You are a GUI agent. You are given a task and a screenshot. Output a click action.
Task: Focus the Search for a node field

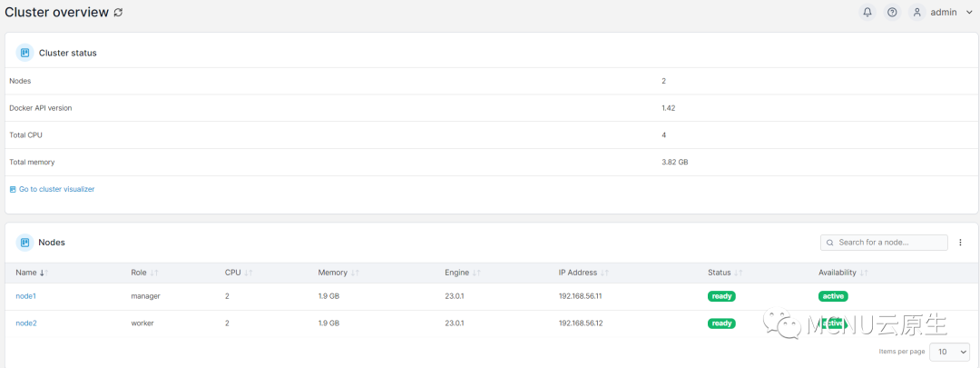point(884,243)
